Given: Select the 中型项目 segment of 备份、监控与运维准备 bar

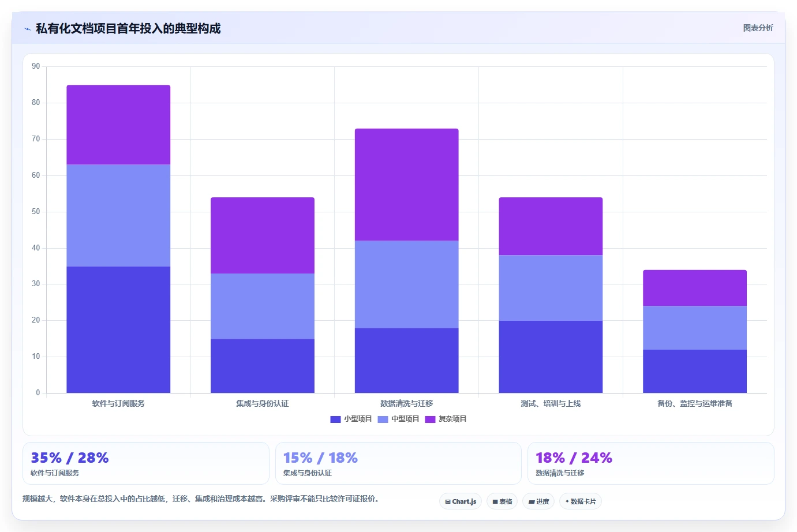Looking at the screenshot, I should [x=695, y=328].
